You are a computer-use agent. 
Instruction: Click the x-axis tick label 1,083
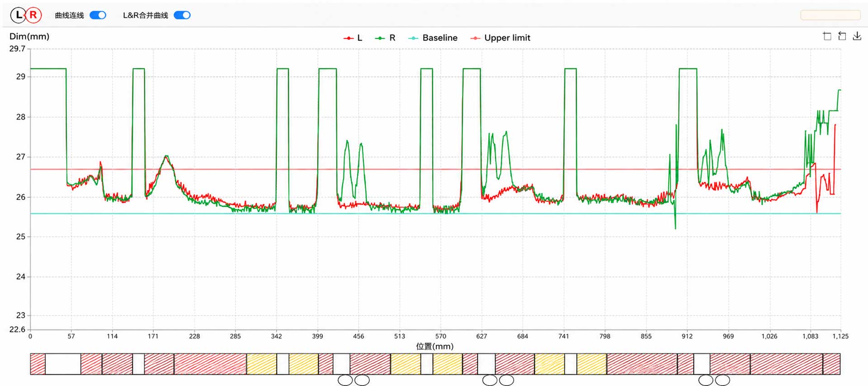[810, 336]
